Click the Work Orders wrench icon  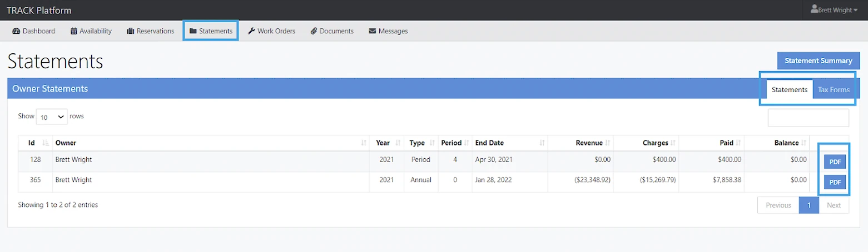tap(251, 31)
